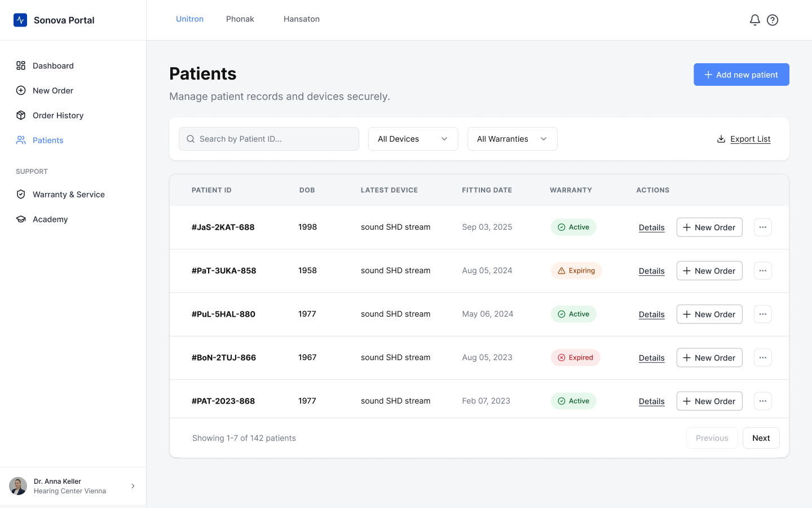
Task: Click the LATEST DEVICE column header
Action: [x=389, y=190]
